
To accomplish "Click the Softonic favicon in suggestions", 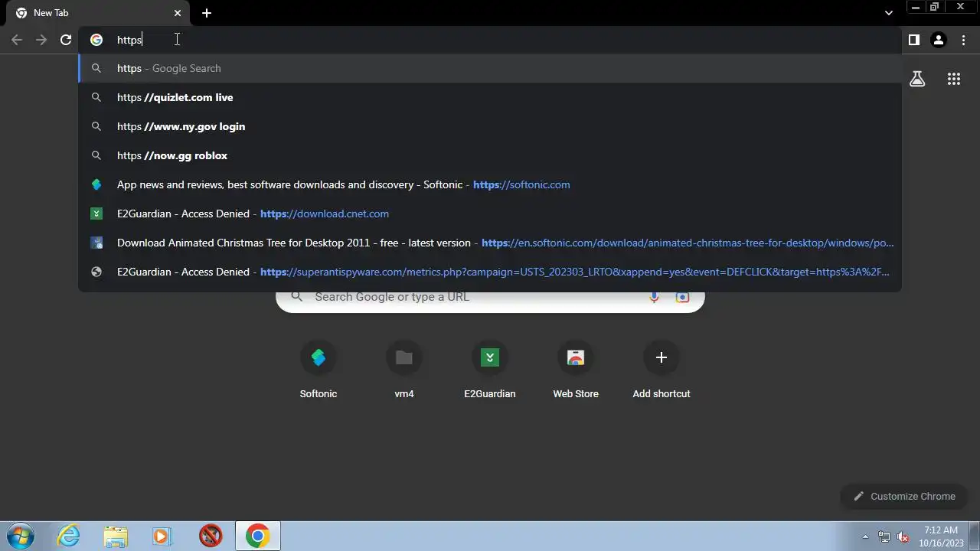I will click(96, 184).
